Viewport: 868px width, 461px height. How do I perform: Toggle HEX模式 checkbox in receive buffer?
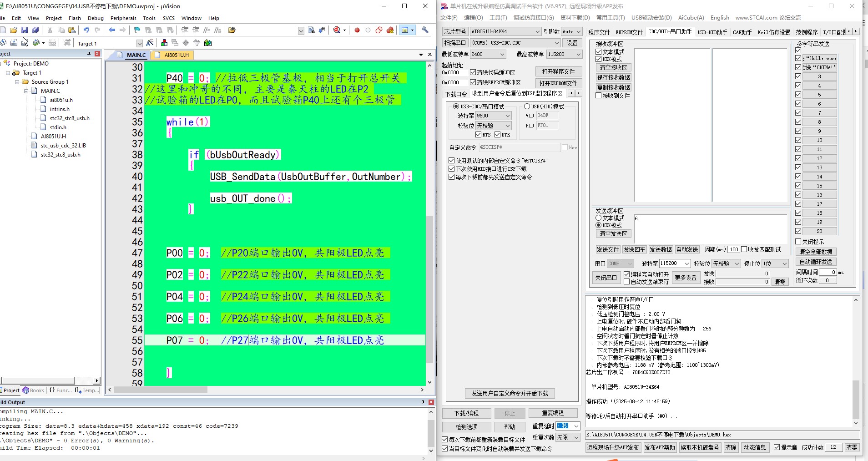[599, 59]
